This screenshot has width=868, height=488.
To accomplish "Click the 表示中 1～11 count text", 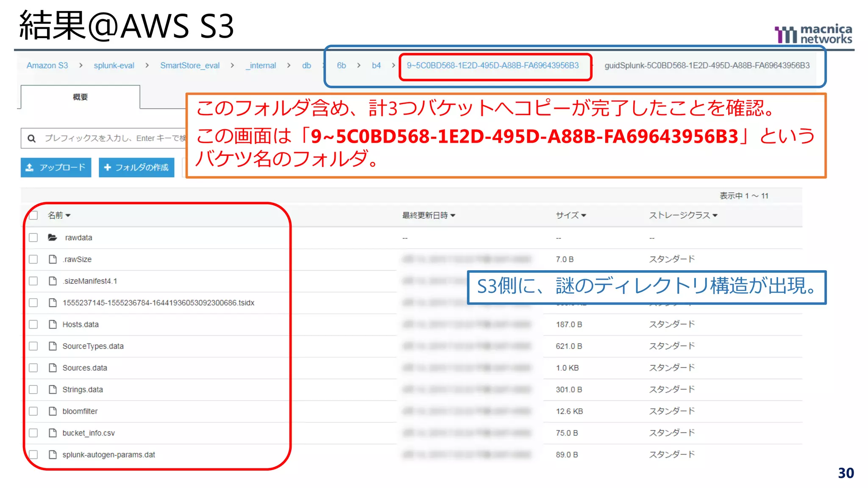I will click(744, 196).
